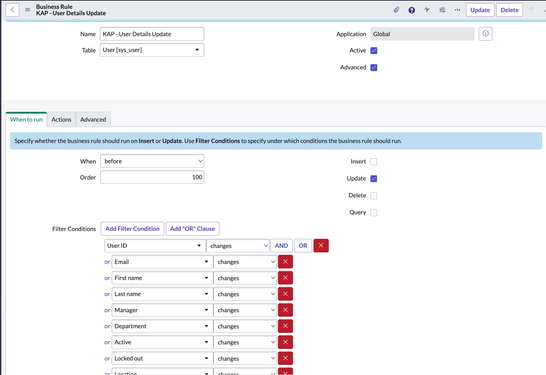Click the OR button on User ID row
The image size is (546, 375).
point(303,245)
